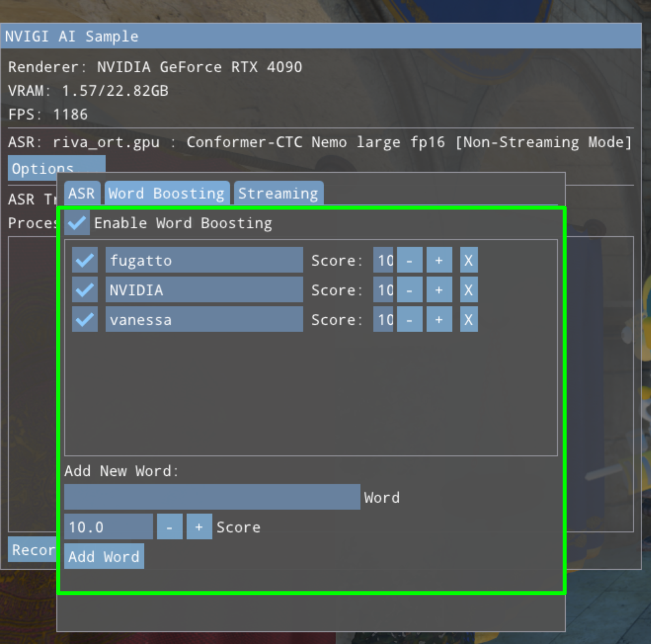
Task: Edit the fugatto word field
Action: [x=204, y=260]
